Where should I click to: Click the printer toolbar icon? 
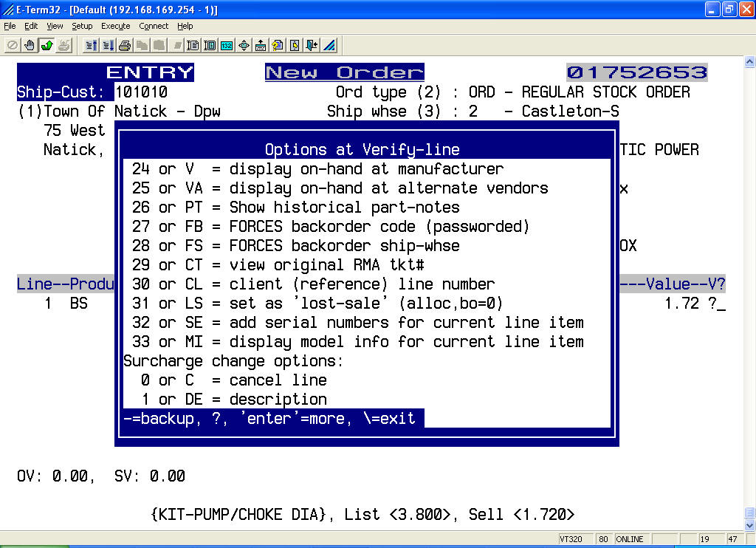[125, 45]
